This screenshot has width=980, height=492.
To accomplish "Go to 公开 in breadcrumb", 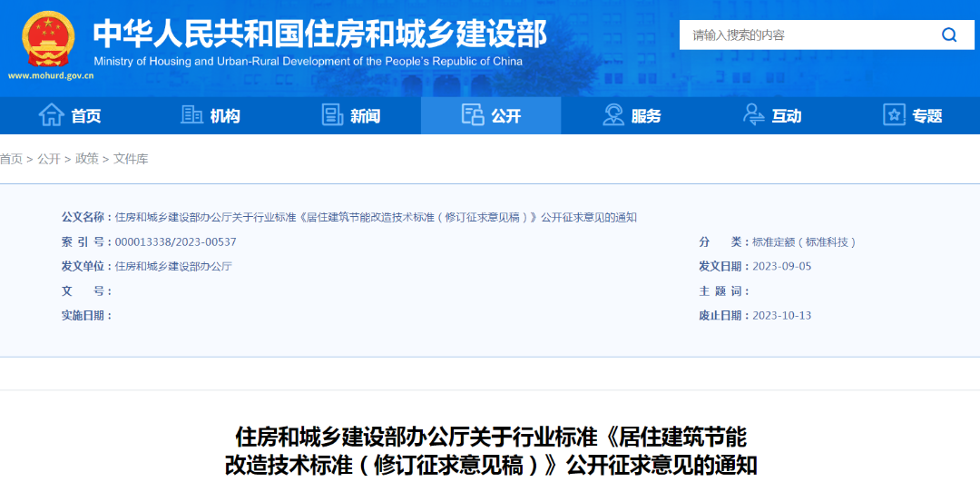I will coord(49,159).
